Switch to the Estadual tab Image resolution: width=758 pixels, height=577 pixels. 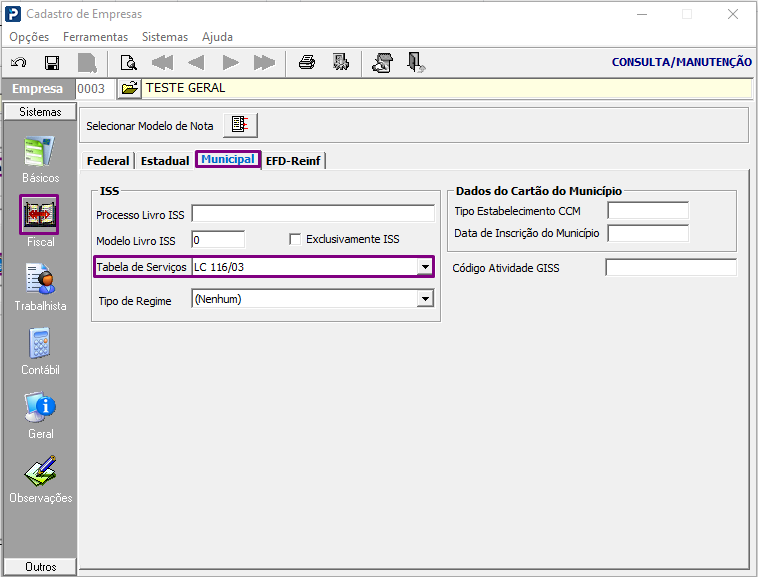tap(165, 161)
